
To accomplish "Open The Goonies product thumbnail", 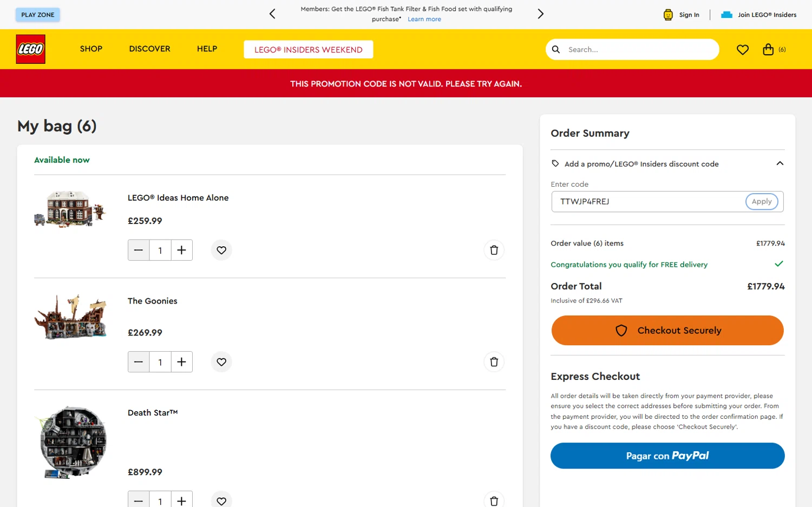I will tap(70, 317).
